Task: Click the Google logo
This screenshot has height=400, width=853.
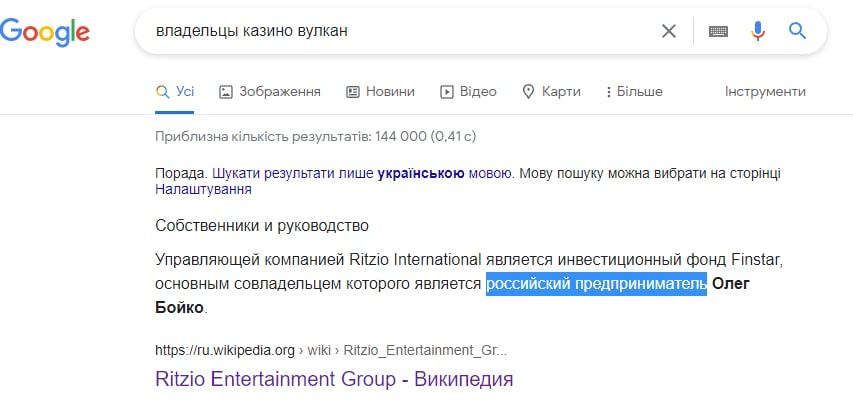Action: pyautogui.click(x=45, y=32)
